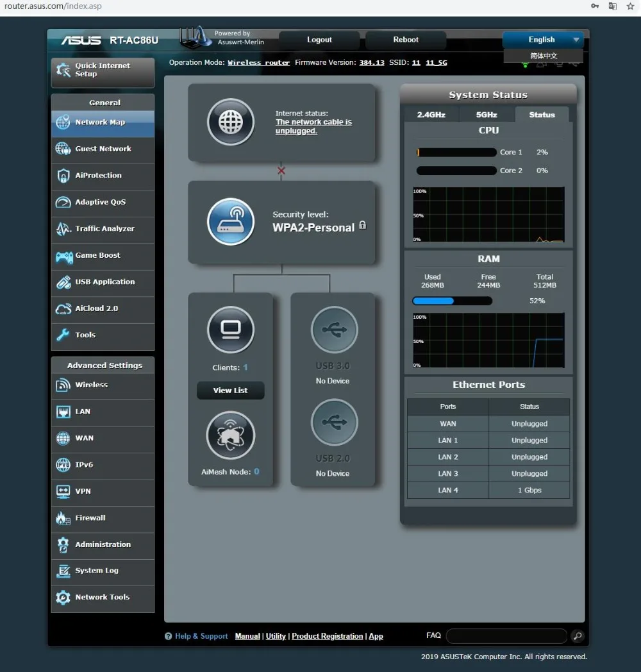Click the SSID 11 link
Viewport: 641px width, 672px height.
pyautogui.click(x=416, y=63)
